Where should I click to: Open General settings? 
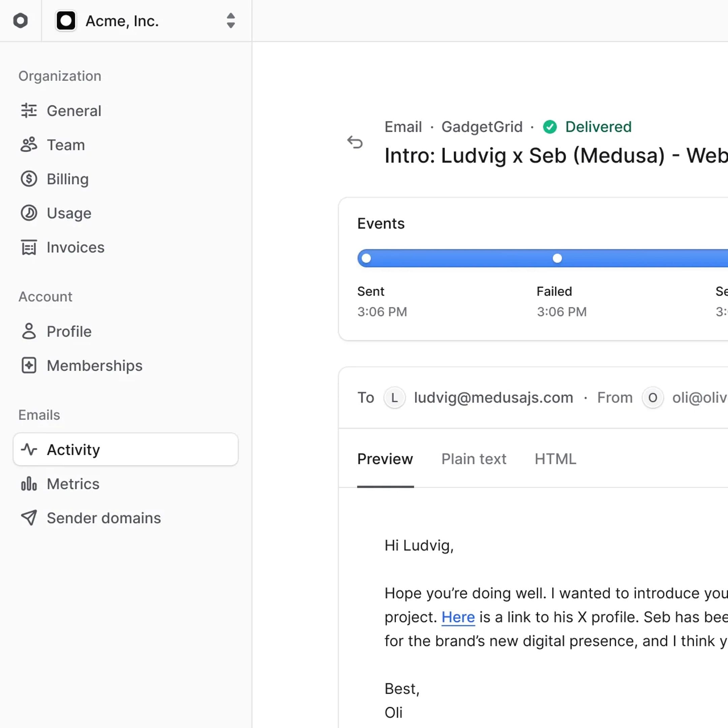point(74,111)
